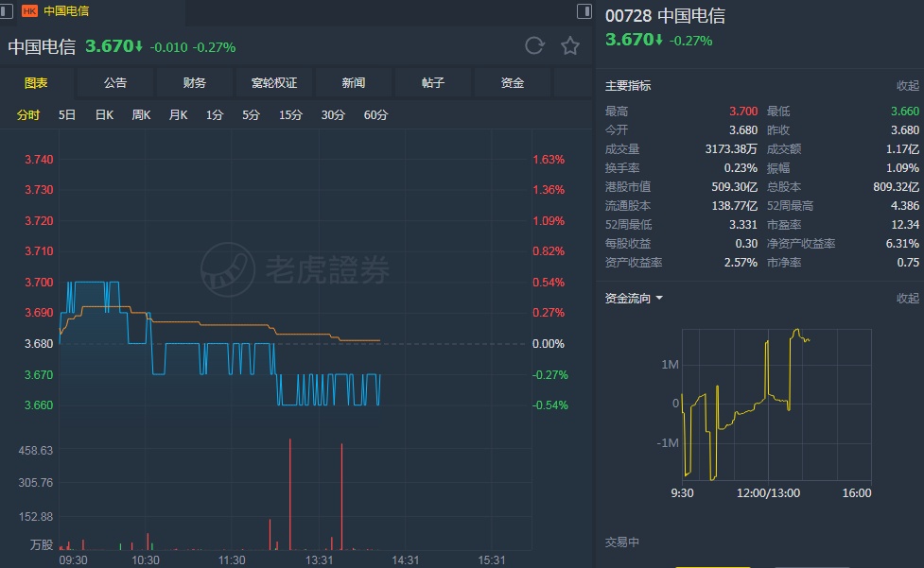
Task: Choose the 60分 interval
Action: pyautogui.click(x=375, y=114)
